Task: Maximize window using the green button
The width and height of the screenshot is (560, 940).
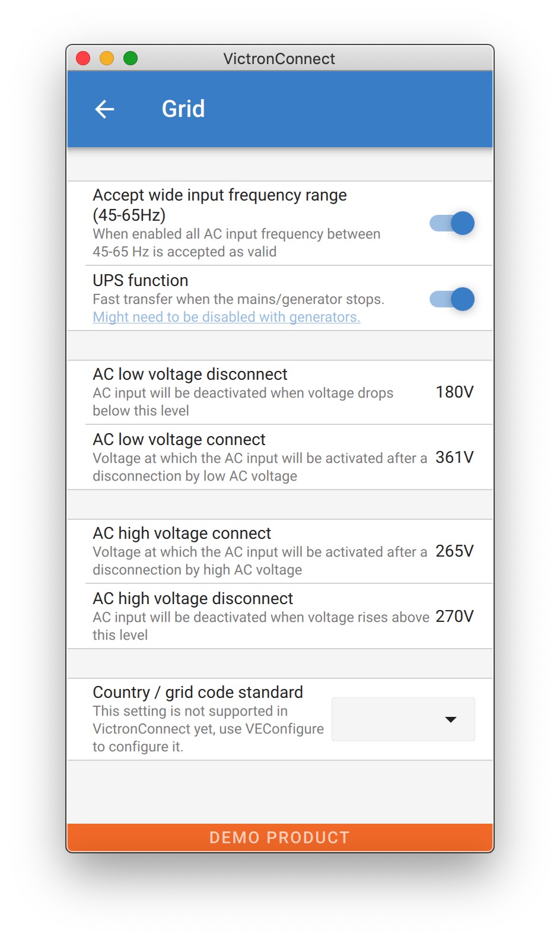Action: pos(131,58)
